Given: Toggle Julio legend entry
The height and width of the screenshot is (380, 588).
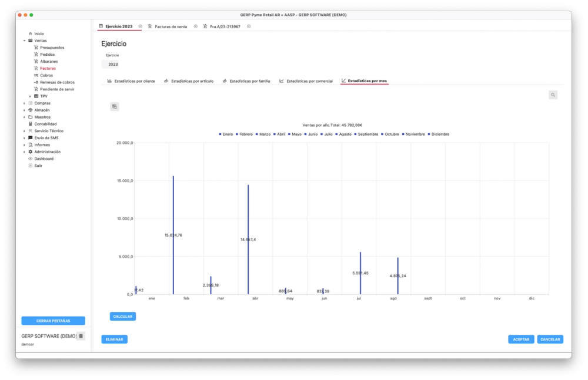Looking at the screenshot, I should [x=326, y=134].
